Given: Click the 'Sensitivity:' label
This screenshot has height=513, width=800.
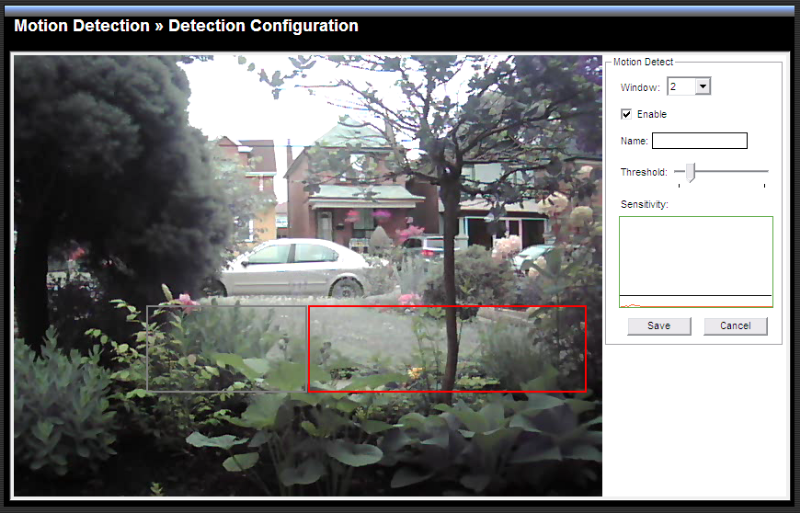Looking at the screenshot, I should [x=644, y=204].
